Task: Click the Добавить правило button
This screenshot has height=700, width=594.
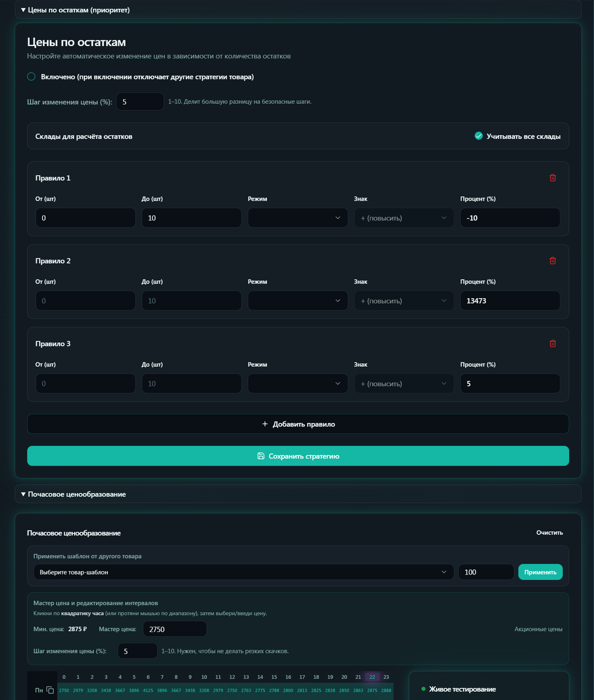Action: point(297,424)
